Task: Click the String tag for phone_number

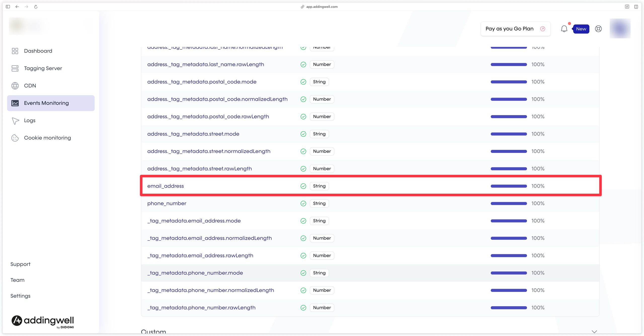Action: pyautogui.click(x=319, y=204)
